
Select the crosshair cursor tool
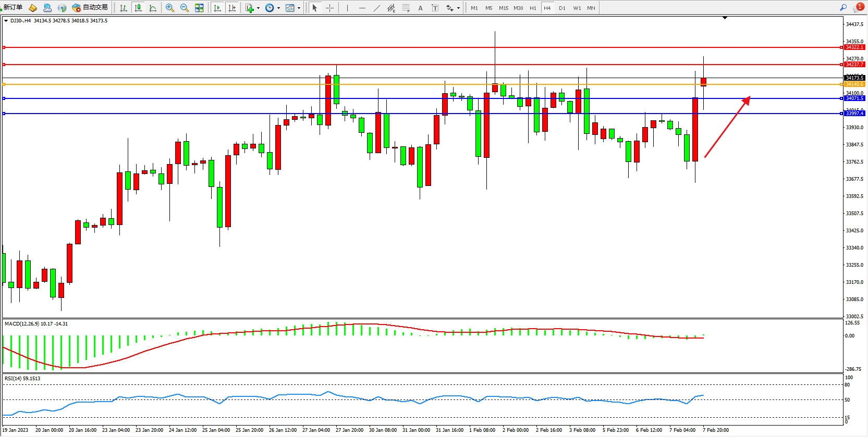[x=329, y=8]
